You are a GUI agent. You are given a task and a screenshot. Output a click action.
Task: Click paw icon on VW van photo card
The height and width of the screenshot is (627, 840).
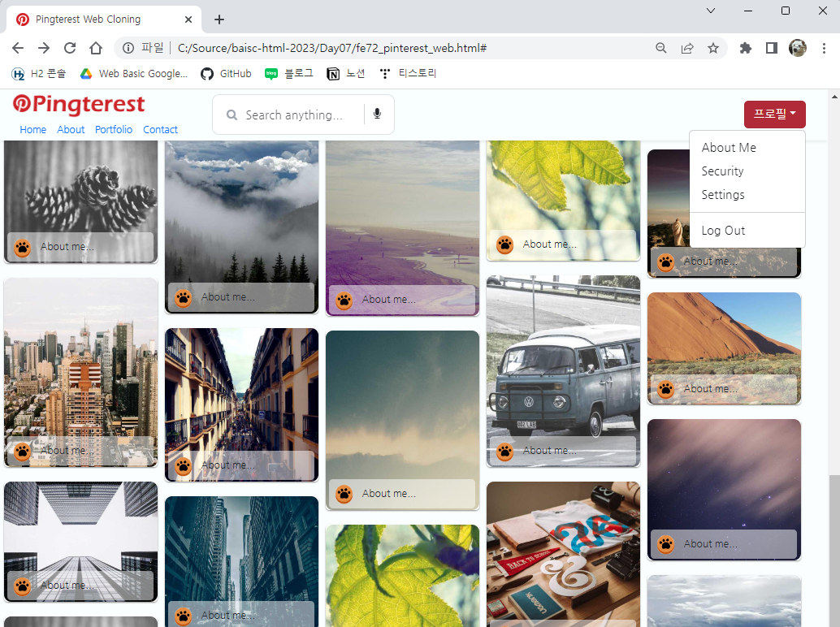pos(504,452)
